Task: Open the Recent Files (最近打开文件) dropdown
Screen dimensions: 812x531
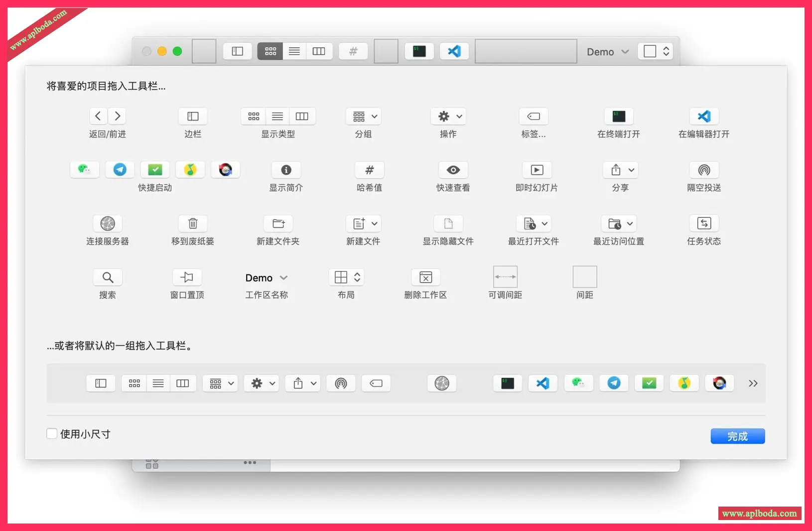Action: pos(536,224)
